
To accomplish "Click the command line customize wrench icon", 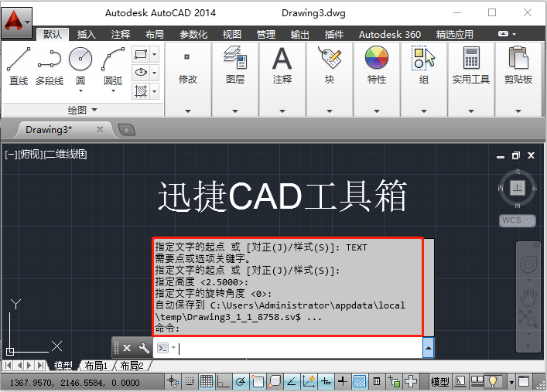I will [x=143, y=348].
